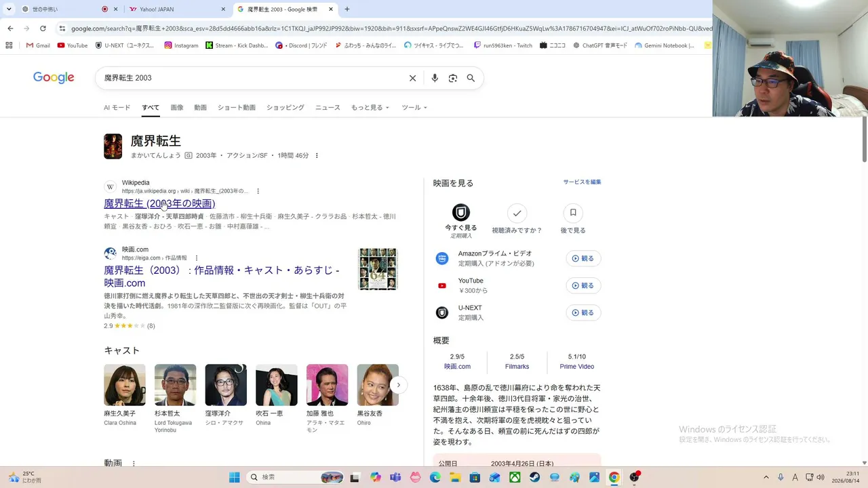The width and height of the screenshot is (868, 488).
Task: Watch on Amazon Prime Video with 観る button
Action: (x=583, y=258)
